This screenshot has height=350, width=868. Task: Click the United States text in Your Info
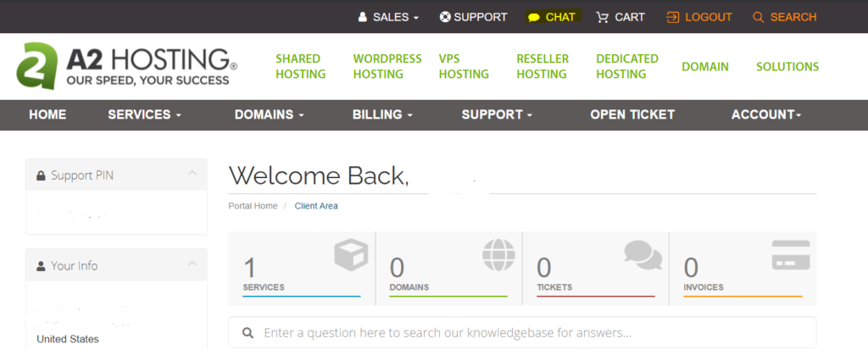pyautogui.click(x=68, y=339)
